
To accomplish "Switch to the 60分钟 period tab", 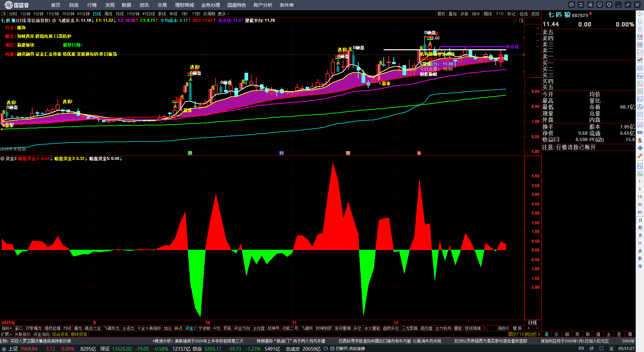I will coord(84,14).
